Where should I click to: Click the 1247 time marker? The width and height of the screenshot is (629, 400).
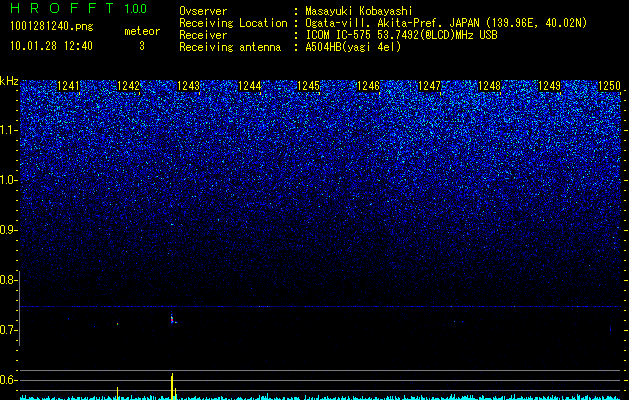(x=429, y=86)
